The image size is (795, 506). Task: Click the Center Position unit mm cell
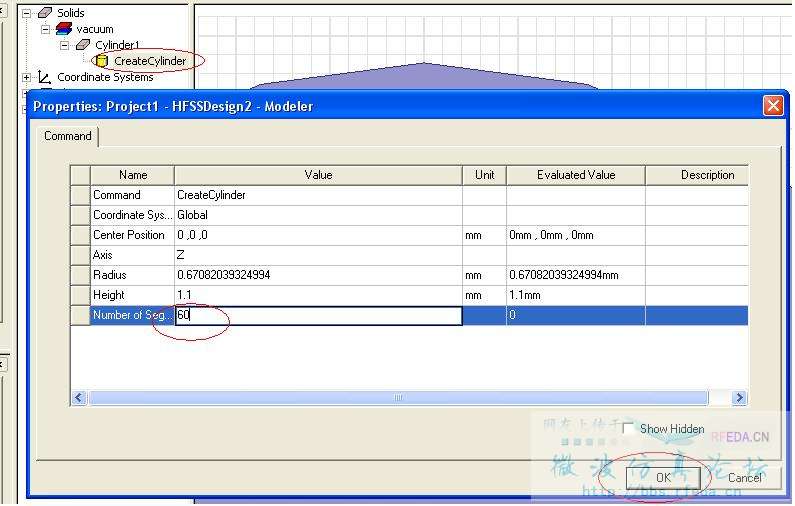coord(484,235)
